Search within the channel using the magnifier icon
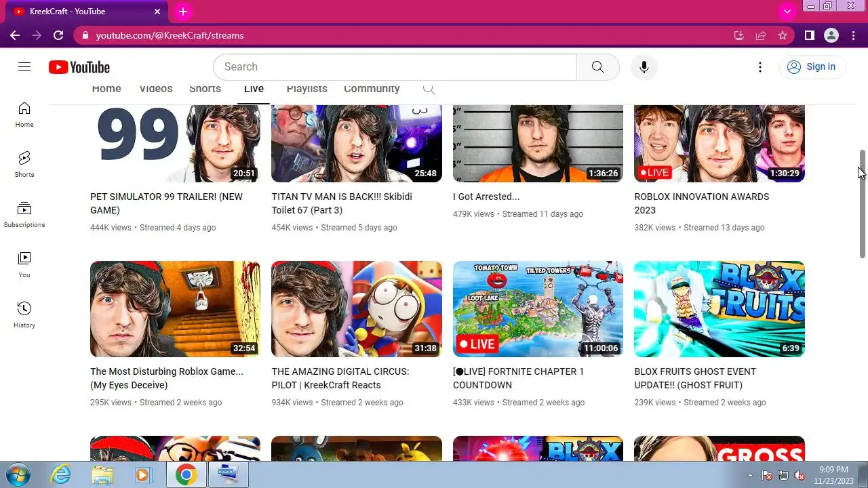The width and height of the screenshot is (868, 488). click(428, 89)
